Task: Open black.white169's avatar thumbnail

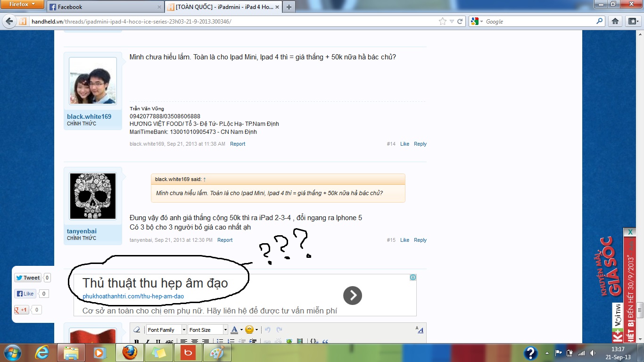Action: [93, 81]
